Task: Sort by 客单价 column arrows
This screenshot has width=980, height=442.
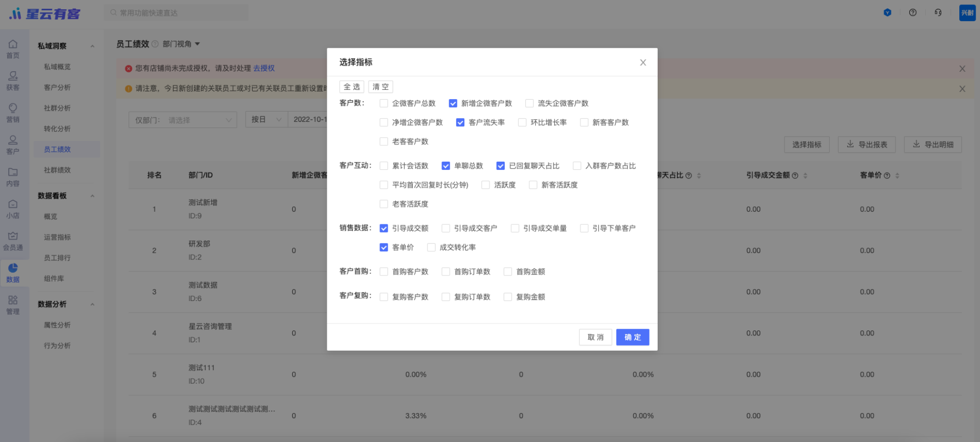Action: point(897,175)
